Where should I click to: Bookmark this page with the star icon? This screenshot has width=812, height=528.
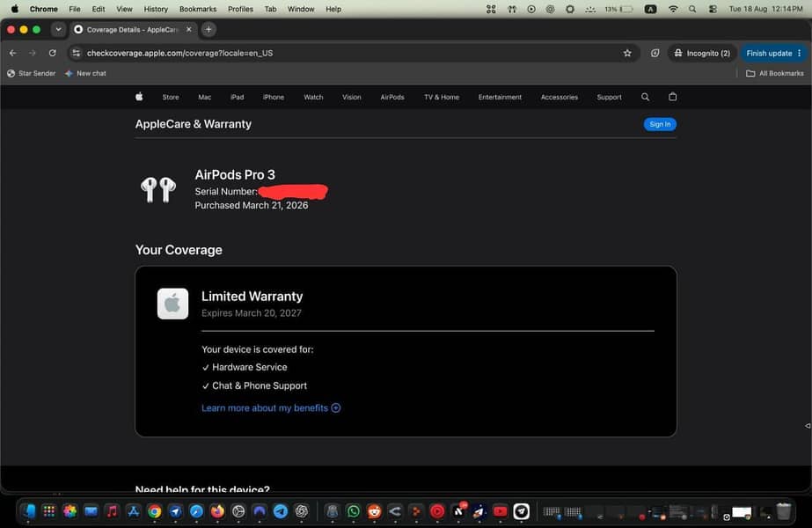[627, 53]
